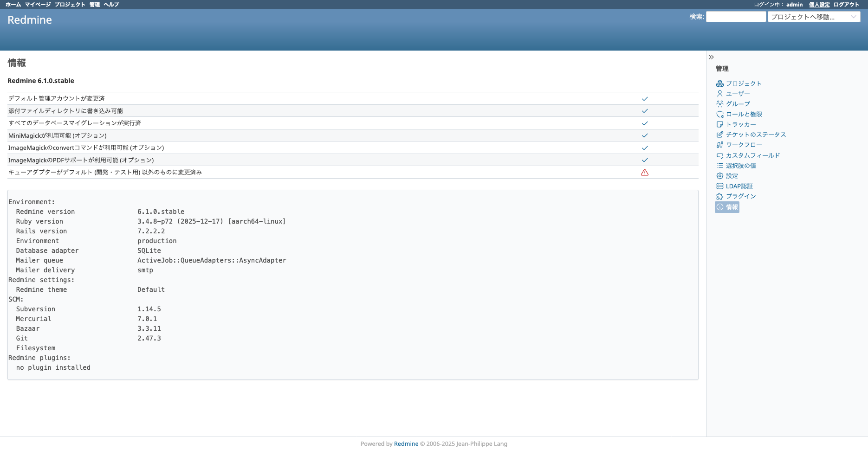Viewport: 868px width, 450px height.
Task: Open カスタムフィールド in the admin sidebar
Action: [753, 155]
